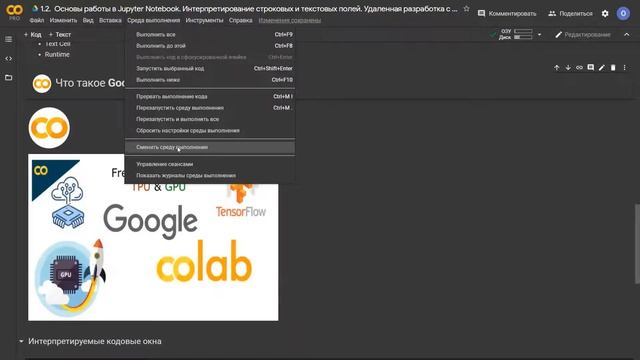Add a comment to the cell icon

point(591,68)
